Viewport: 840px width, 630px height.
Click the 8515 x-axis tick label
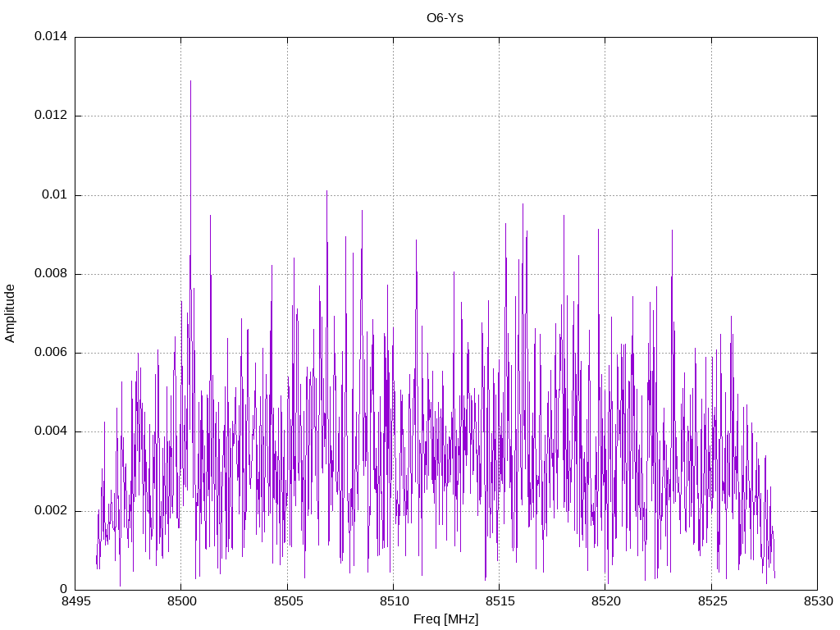pyautogui.click(x=500, y=601)
